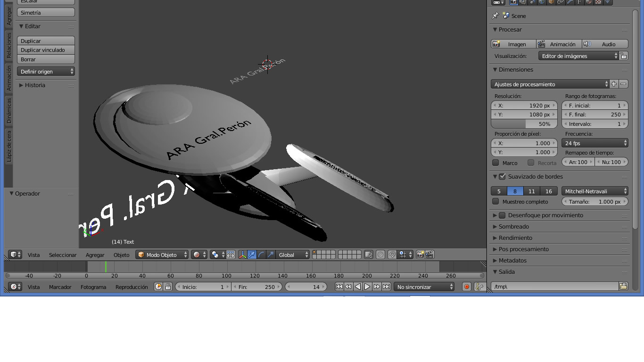Browse output folder next to /tmp\ path
644x362 pixels.
623,286
